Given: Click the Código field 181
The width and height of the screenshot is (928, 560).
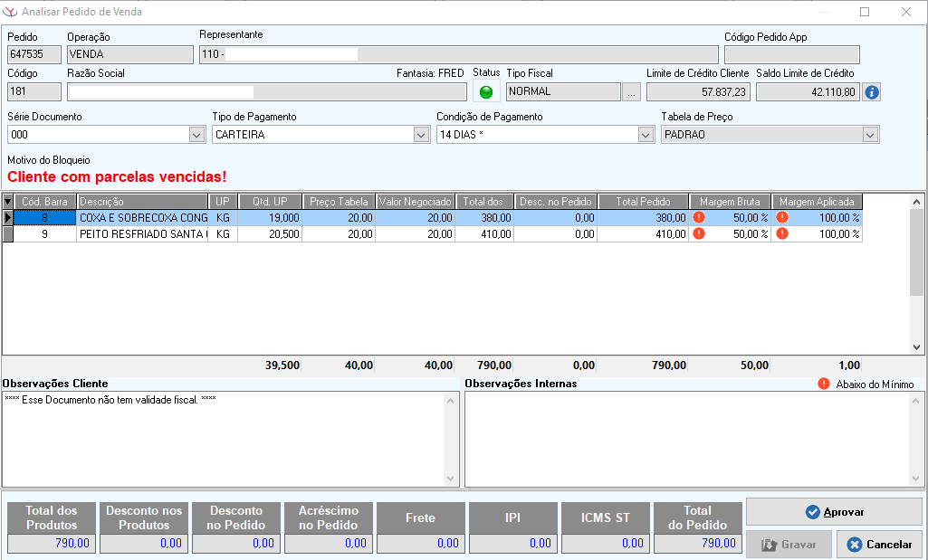Looking at the screenshot, I should pos(34,91).
